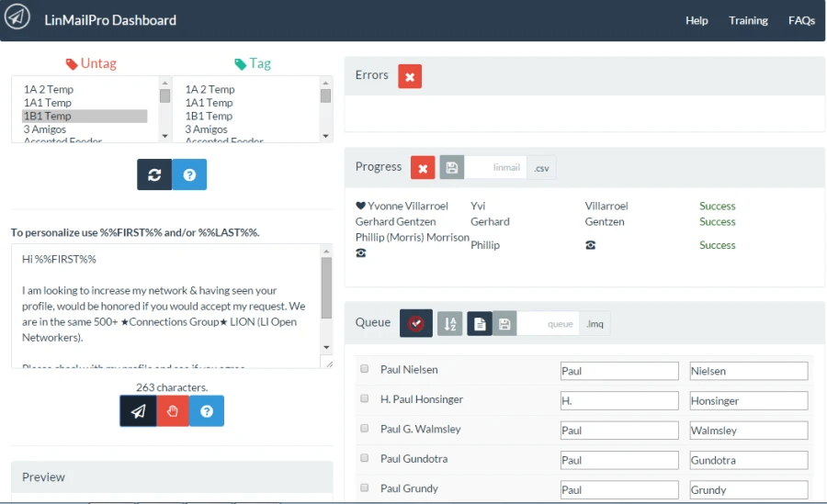The width and height of the screenshot is (827, 504).
Task: Open the Help menu
Action: click(697, 20)
